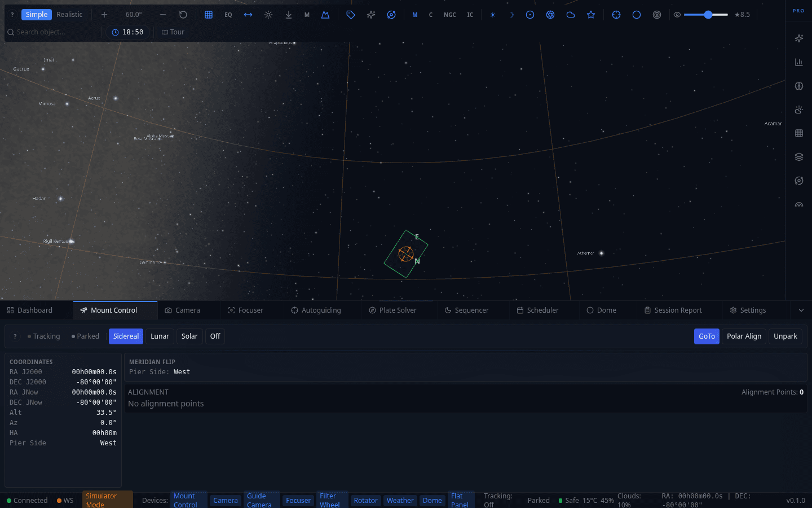Click the label tag icon

[351, 15]
